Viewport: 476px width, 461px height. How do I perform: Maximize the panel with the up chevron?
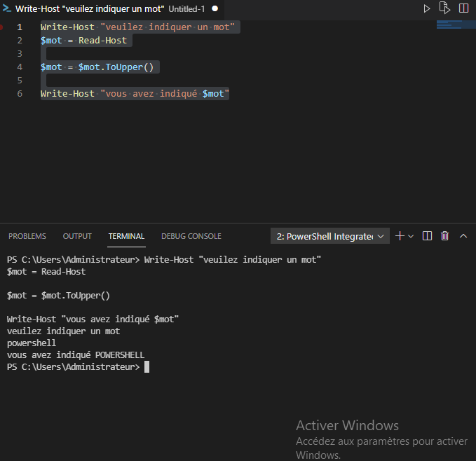[463, 235]
